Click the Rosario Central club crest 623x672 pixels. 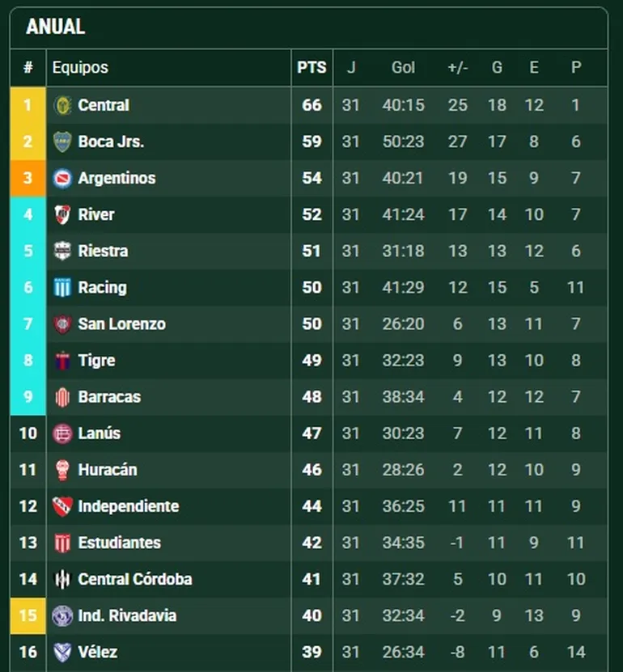tap(62, 105)
